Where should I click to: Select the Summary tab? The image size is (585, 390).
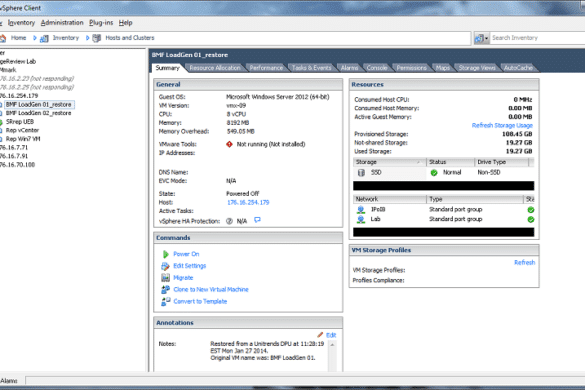168,68
